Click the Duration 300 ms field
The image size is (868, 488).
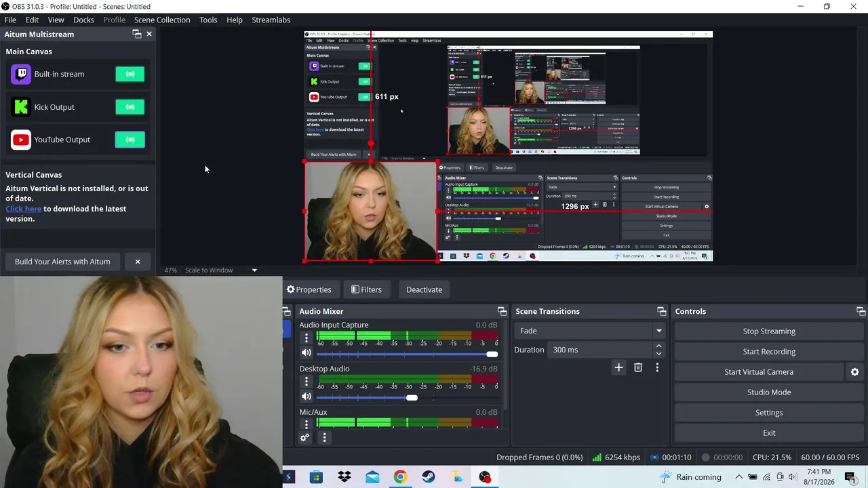click(x=600, y=350)
